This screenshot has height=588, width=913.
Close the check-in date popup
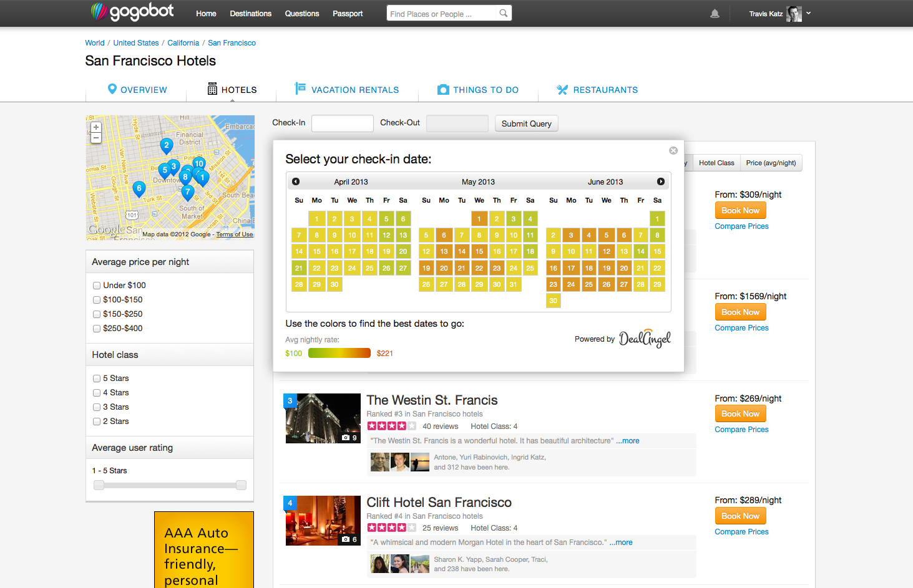(x=673, y=150)
